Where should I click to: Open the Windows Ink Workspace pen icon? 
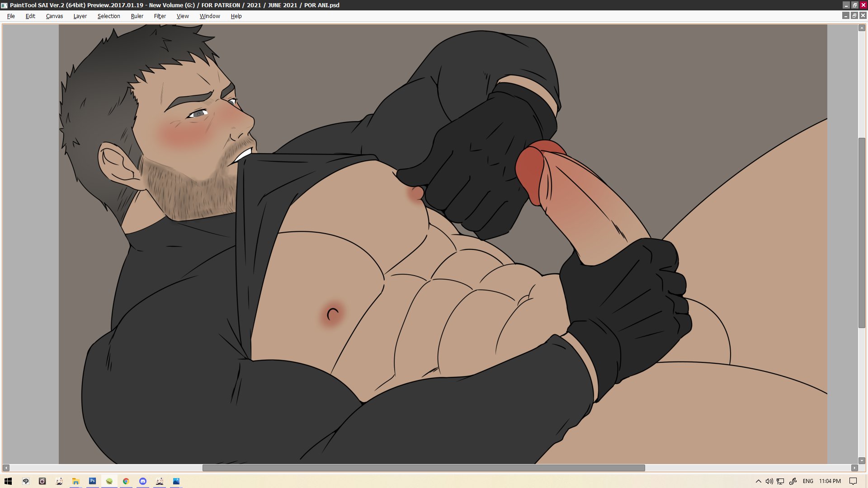point(793,481)
